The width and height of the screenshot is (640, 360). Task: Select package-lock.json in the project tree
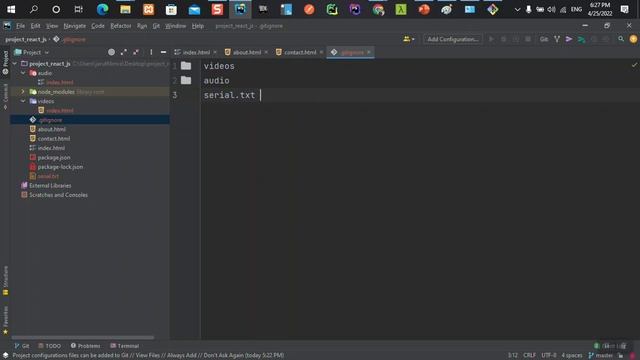coord(60,167)
